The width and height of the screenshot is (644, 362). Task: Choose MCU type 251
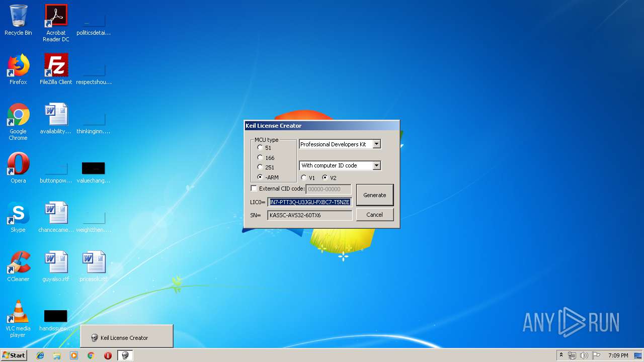(260, 167)
